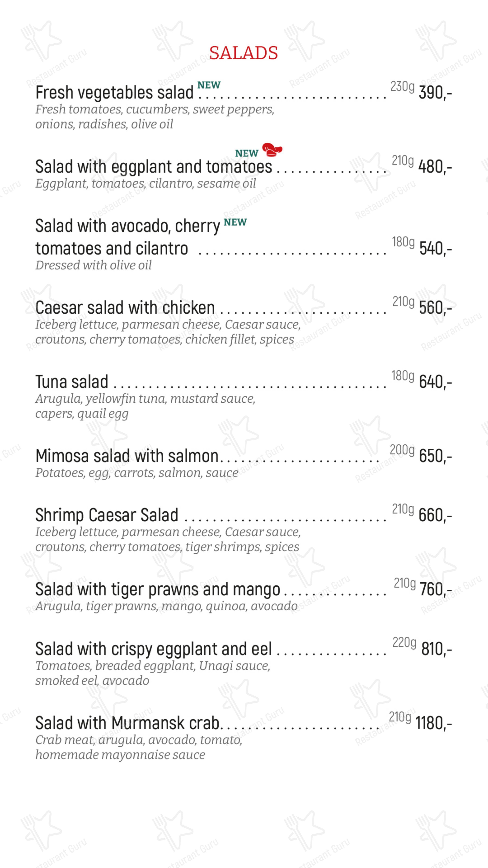
Task: Click the 1180,- price
Action: 434,723
